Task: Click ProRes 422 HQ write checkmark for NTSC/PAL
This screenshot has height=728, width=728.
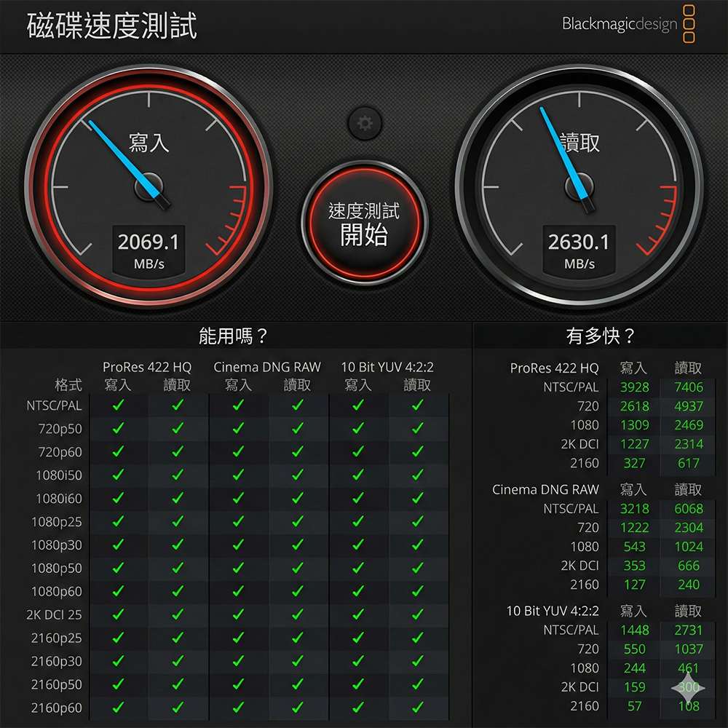Action: [x=118, y=405]
